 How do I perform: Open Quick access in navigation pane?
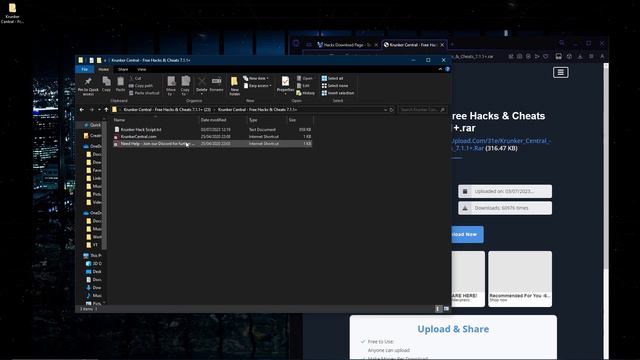click(92, 125)
